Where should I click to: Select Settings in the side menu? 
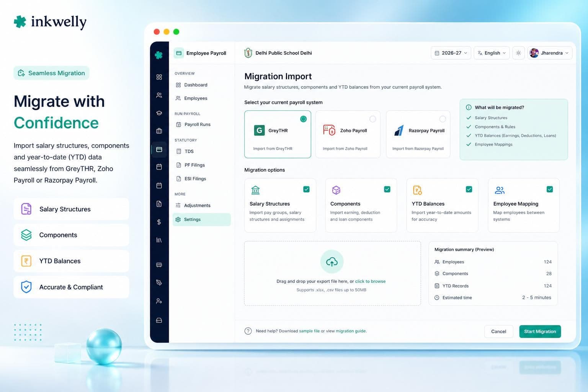click(x=202, y=219)
